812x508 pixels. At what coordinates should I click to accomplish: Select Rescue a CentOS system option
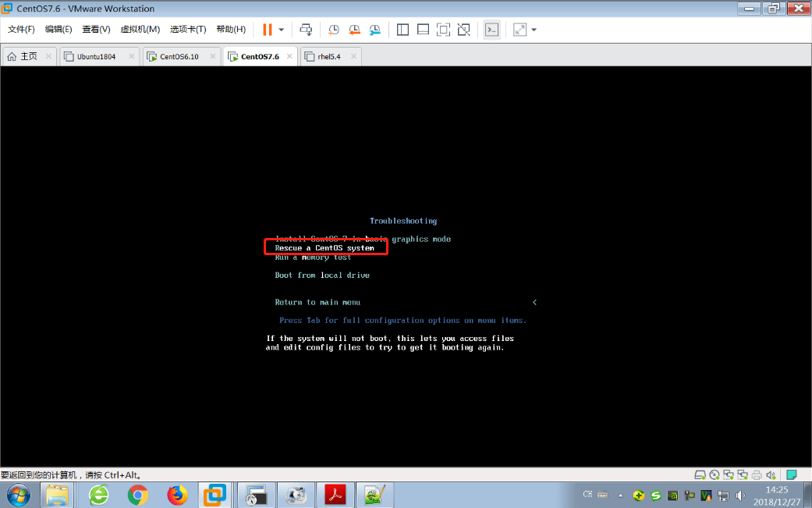pyautogui.click(x=324, y=248)
